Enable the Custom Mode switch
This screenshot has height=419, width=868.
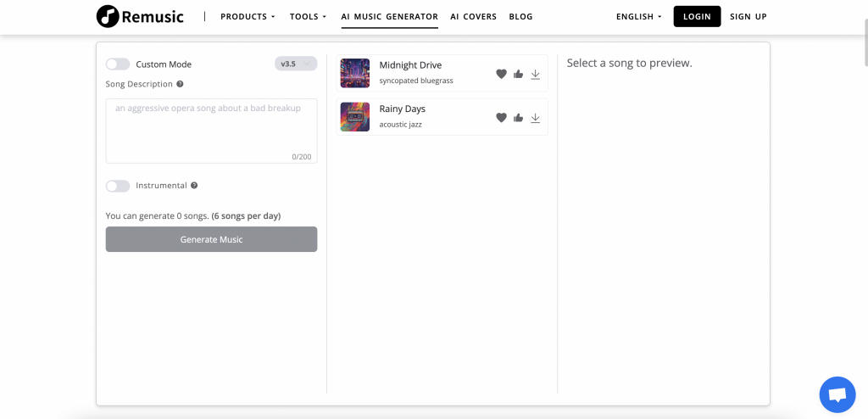point(118,64)
